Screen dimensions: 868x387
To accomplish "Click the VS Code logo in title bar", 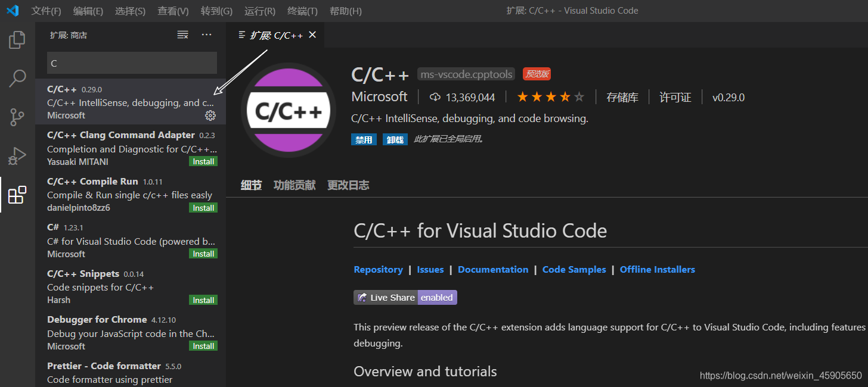I will (13, 11).
